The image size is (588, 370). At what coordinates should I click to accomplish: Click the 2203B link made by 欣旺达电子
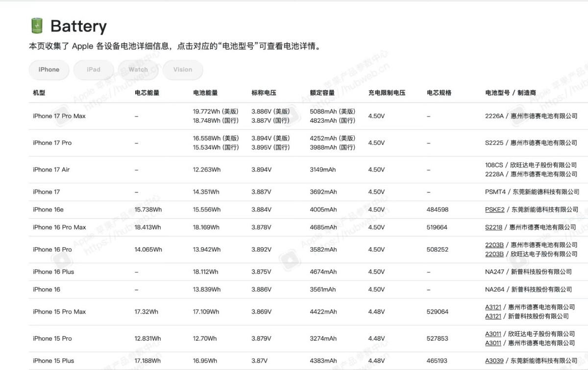(494, 254)
